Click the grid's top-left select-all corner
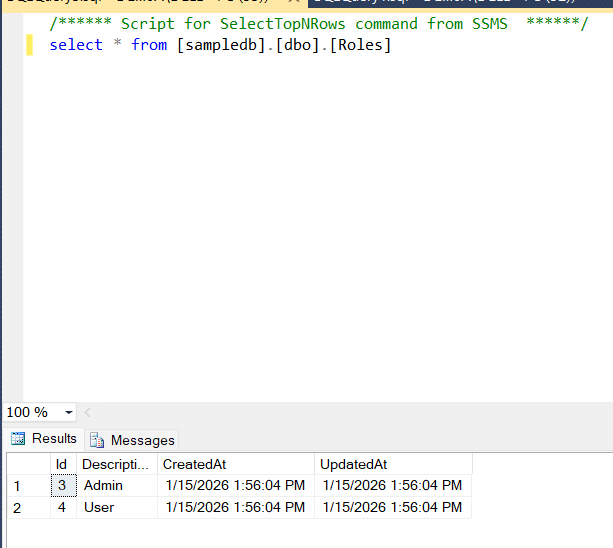The width and height of the screenshot is (613, 548). pyautogui.click(x=27, y=464)
